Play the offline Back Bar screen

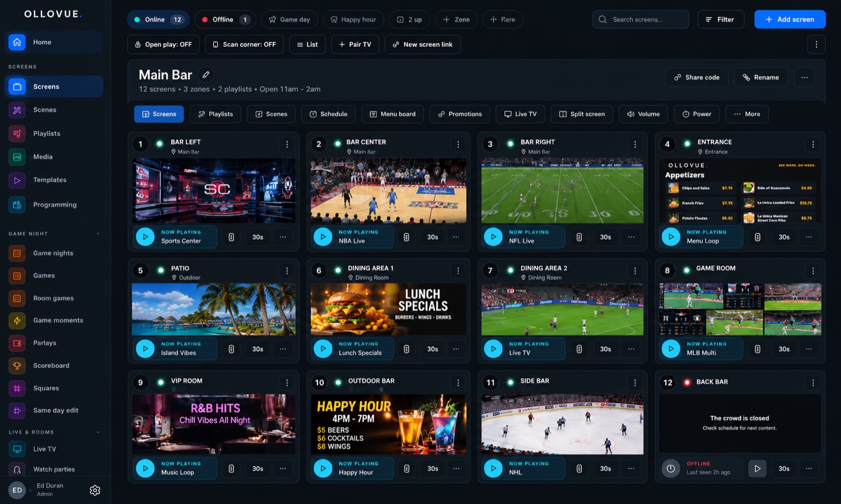pyautogui.click(x=757, y=468)
